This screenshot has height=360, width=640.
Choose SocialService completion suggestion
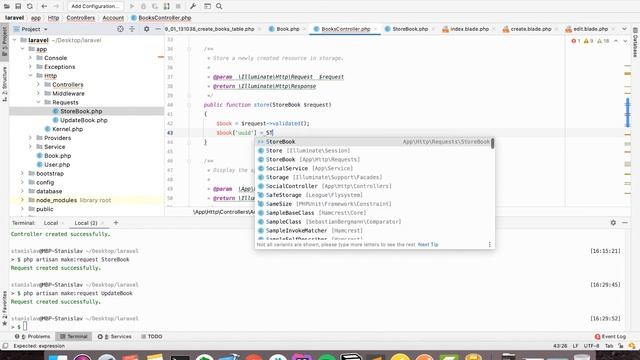[374, 168]
